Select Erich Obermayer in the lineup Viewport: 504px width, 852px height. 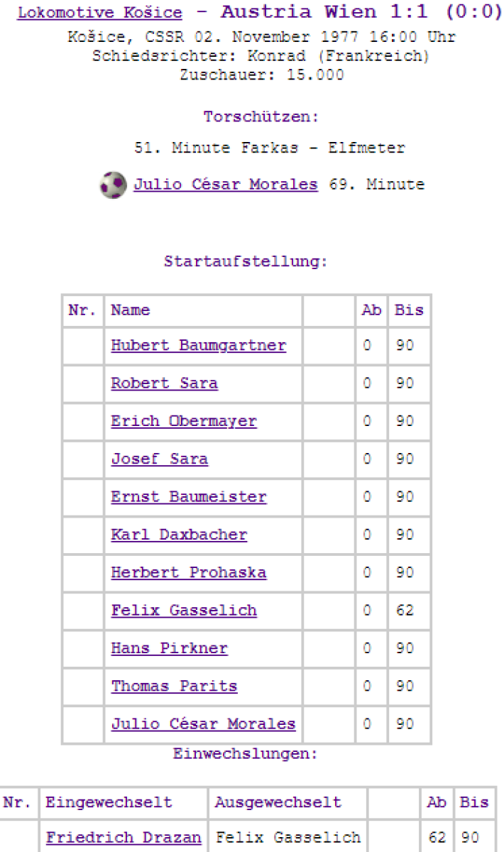pyautogui.click(x=183, y=421)
